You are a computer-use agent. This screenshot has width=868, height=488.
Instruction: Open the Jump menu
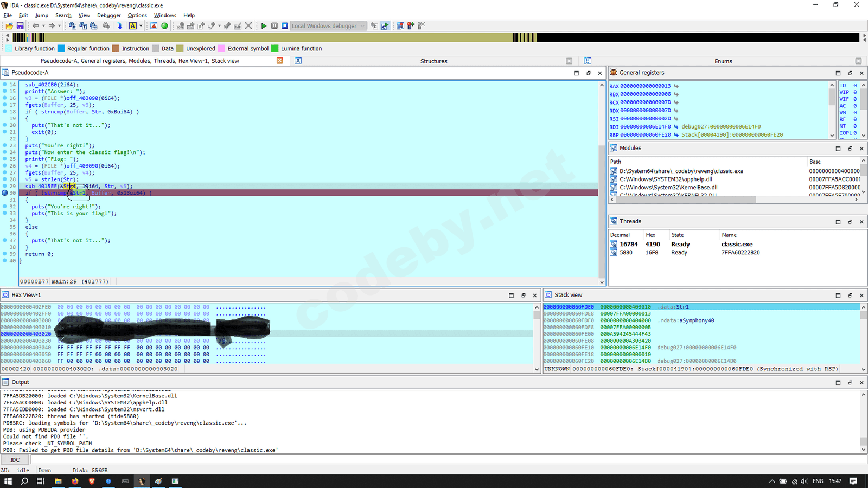(x=42, y=15)
